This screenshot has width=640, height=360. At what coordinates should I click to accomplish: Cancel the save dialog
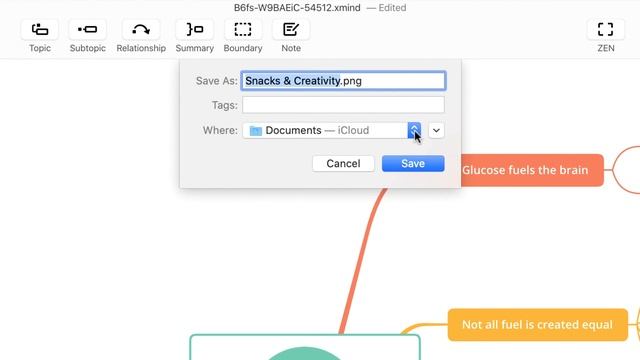343,164
